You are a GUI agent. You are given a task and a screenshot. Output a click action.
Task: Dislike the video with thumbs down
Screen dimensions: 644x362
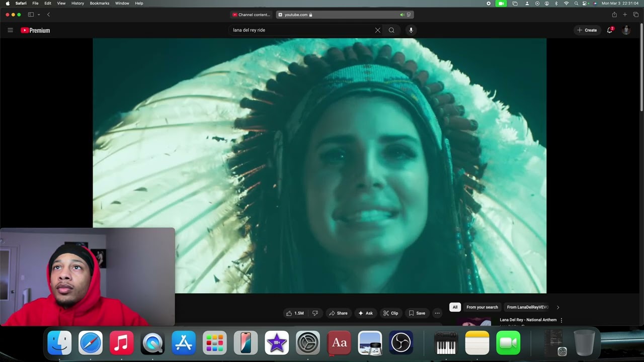pos(315,313)
